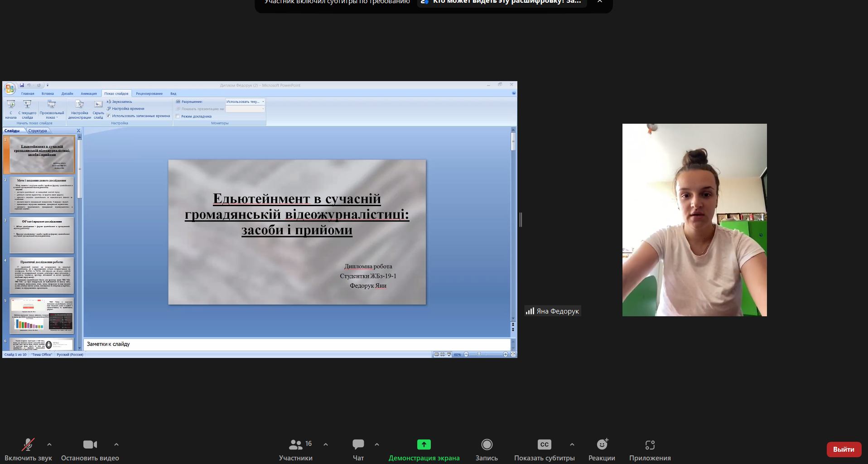The height and width of the screenshot is (464, 868).
Task: Click the Русский (Россия) language indicator
Action: click(70, 355)
